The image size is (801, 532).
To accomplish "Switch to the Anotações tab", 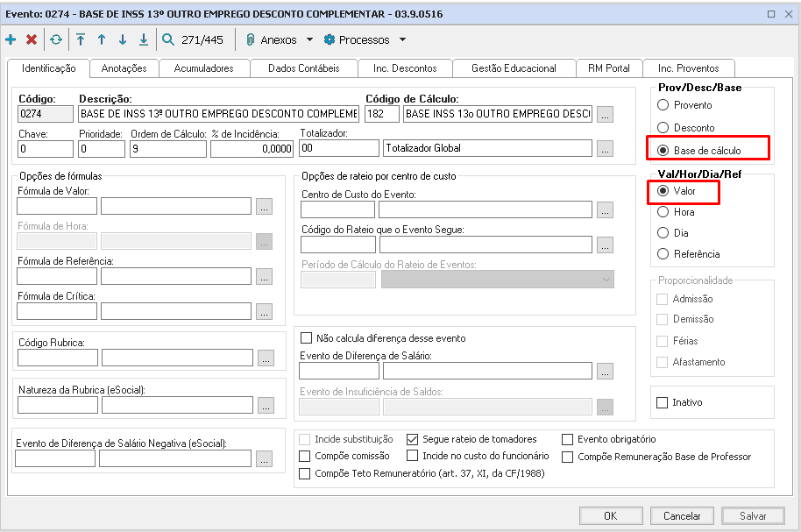I will click(124, 68).
